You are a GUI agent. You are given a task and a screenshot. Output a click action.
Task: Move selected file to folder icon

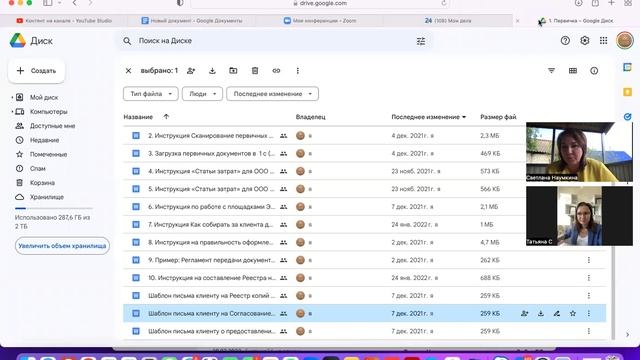[x=233, y=71]
